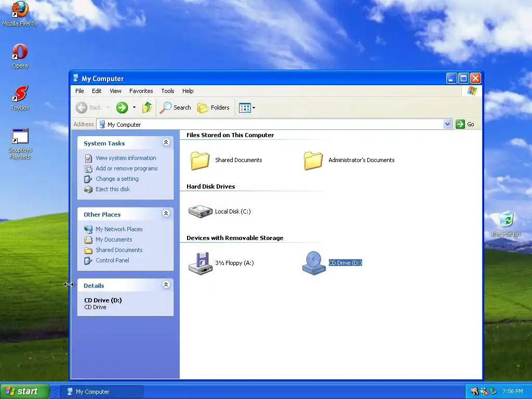This screenshot has width=532, height=399.
Task: Select Administrator's Documents folder icon
Action: click(313, 161)
